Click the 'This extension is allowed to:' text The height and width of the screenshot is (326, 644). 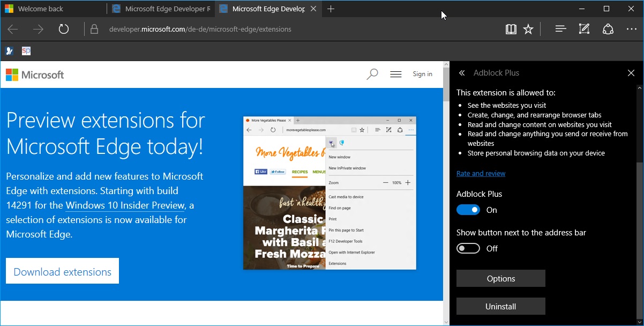(506, 92)
